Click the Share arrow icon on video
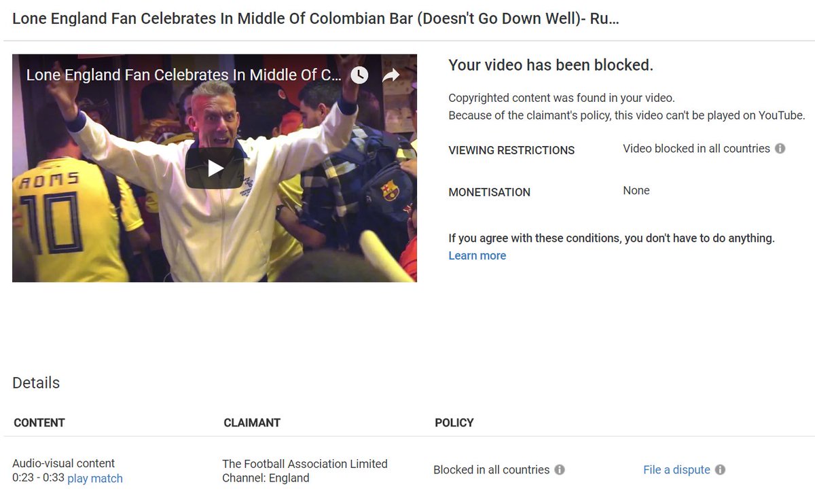815x504 pixels. [x=392, y=75]
